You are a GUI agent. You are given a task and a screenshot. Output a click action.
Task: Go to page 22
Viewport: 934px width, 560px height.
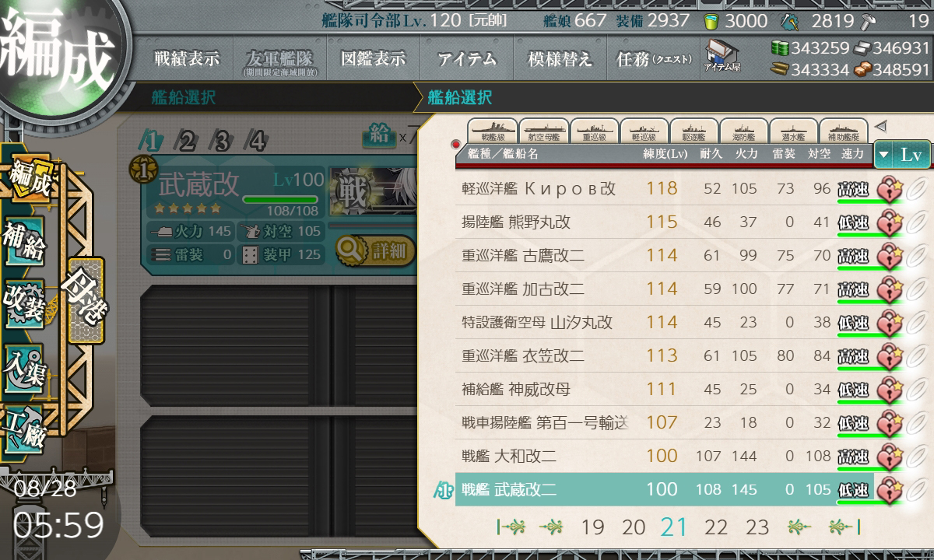715,527
